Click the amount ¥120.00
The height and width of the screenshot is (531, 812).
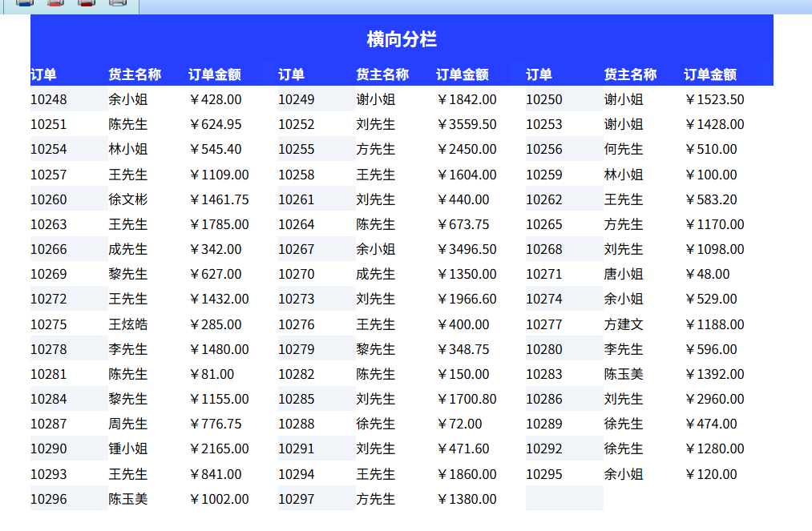click(x=710, y=474)
